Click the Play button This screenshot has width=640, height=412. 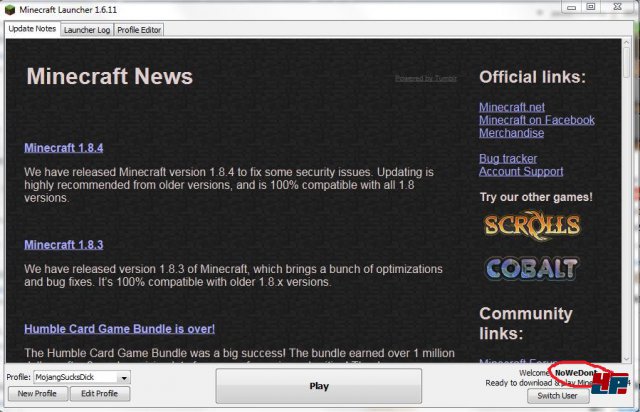click(319, 386)
